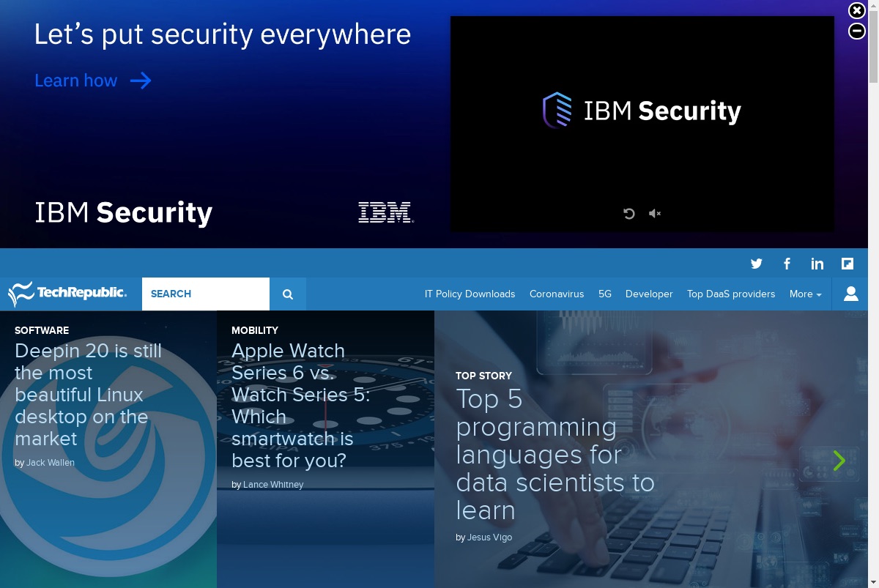Click the TechRepublic logo
This screenshot has width=879, height=588.
(x=67, y=294)
